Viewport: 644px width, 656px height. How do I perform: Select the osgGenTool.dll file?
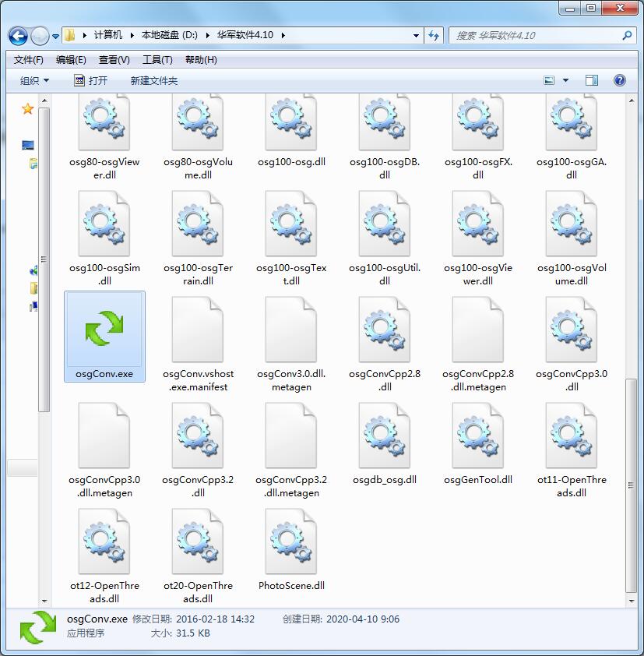pos(478,436)
